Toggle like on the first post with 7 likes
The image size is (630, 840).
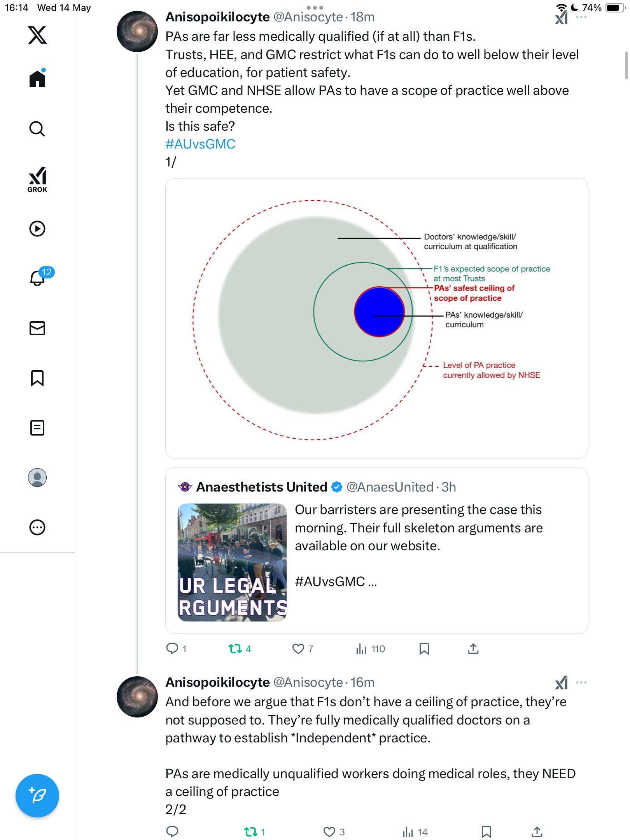(303, 649)
